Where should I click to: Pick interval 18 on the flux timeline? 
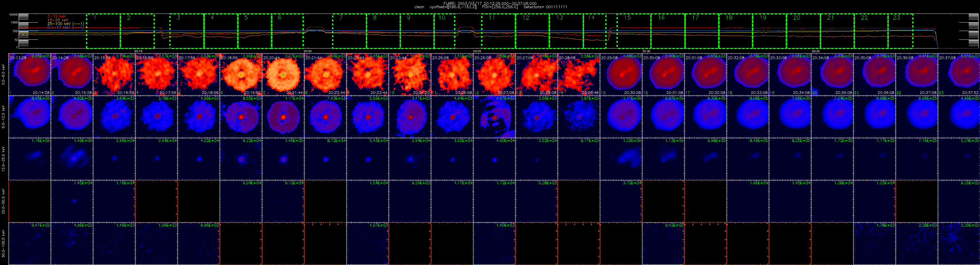(735, 31)
